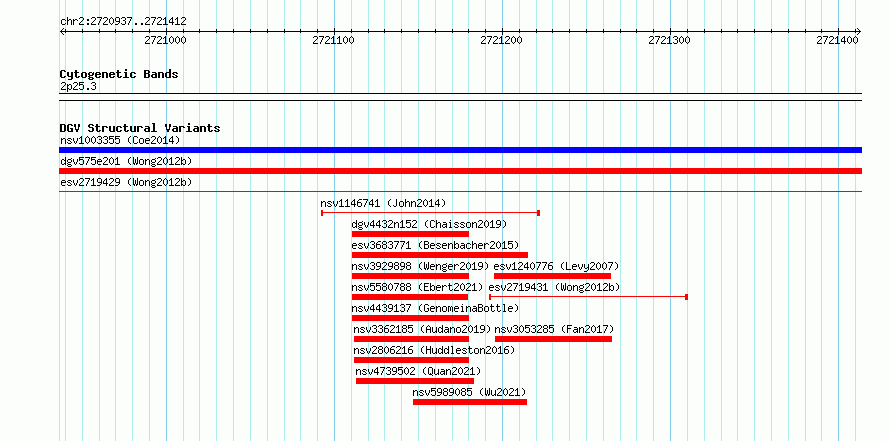Viewport: 890px width, 441px height.
Task: Click the 2721100 ruler tick label
Action: pyautogui.click(x=333, y=40)
